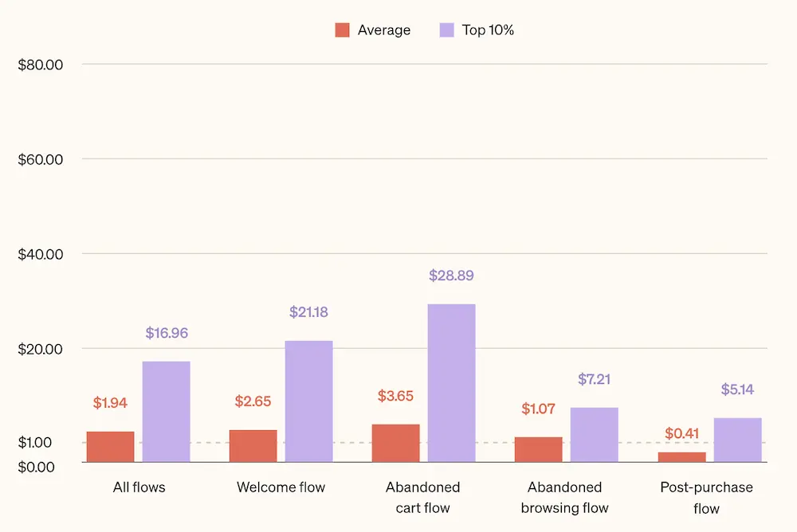Select the Welcome flow axis label

[x=281, y=487]
